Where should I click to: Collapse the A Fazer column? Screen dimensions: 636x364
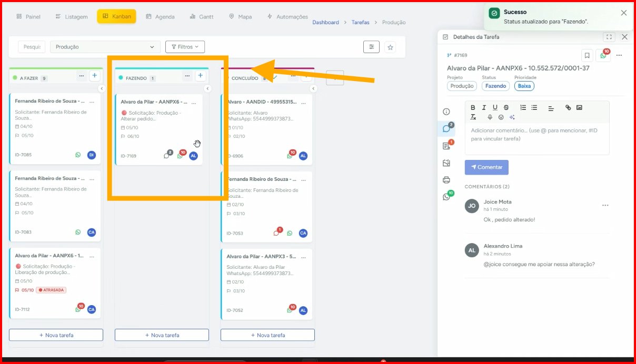tap(102, 89)
